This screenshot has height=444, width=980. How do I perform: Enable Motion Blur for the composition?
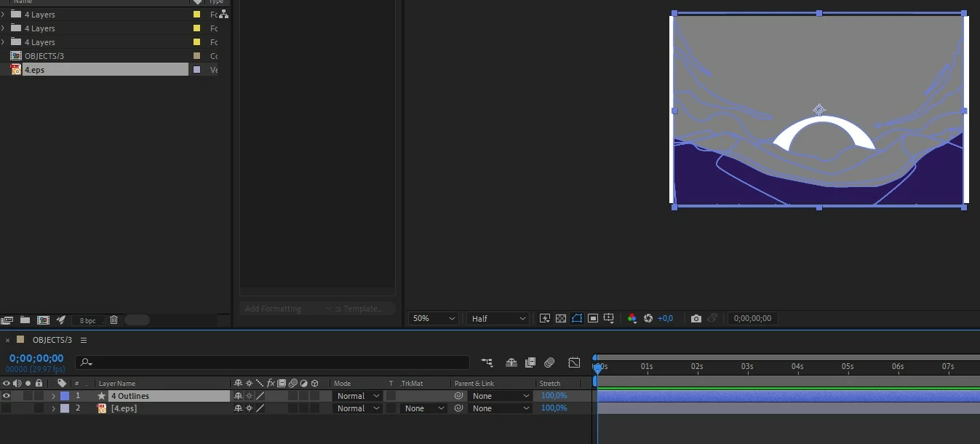pyautogui.click(x=549, y=362)
